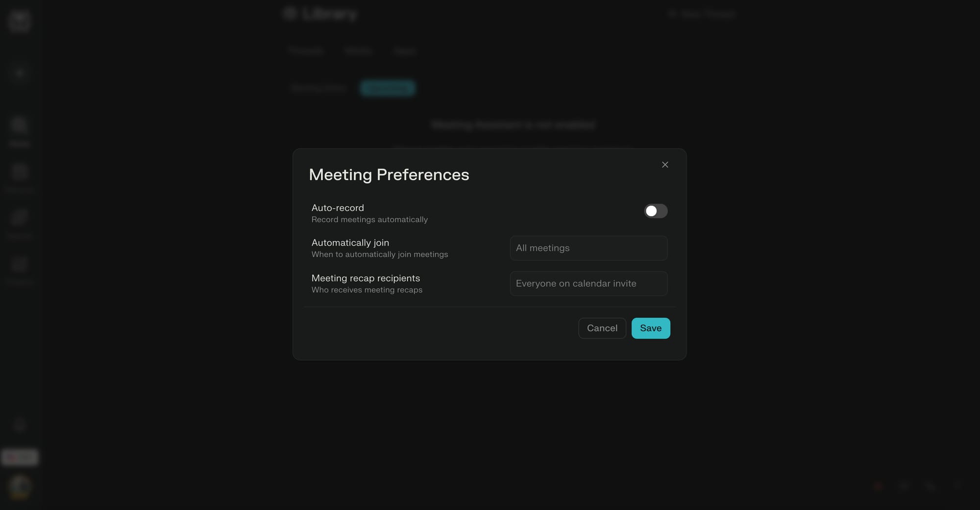
Task: Click the plus icon in the sidebar
Action: (20, 73)
